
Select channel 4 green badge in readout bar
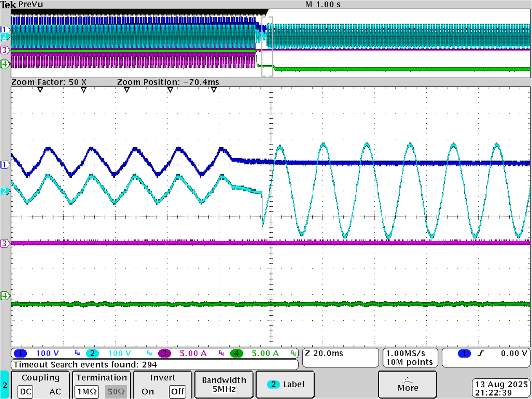coord(236,354)
